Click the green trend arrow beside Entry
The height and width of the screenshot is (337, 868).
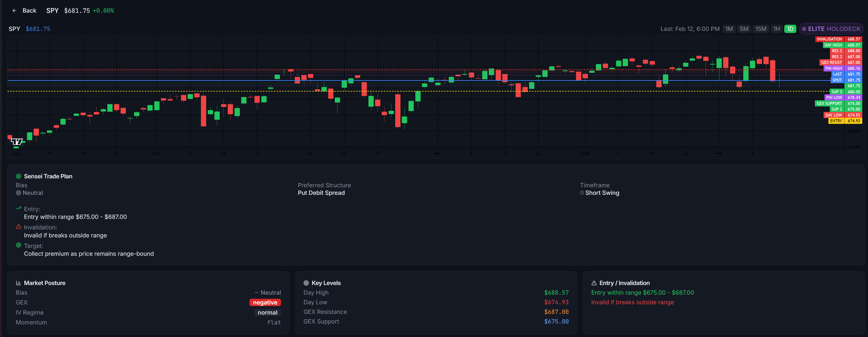pyautogui.click(x=19, y=208)
